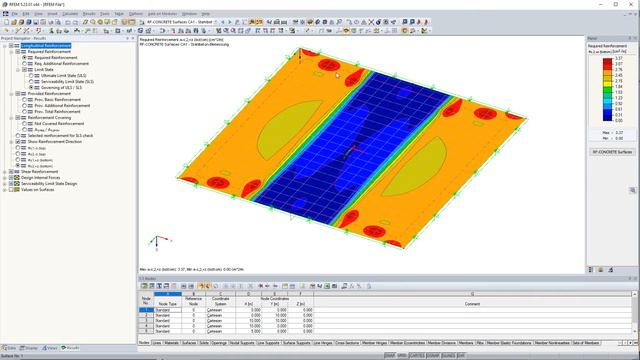Toggle SNAP in the status bar

(x=389, y=356)
